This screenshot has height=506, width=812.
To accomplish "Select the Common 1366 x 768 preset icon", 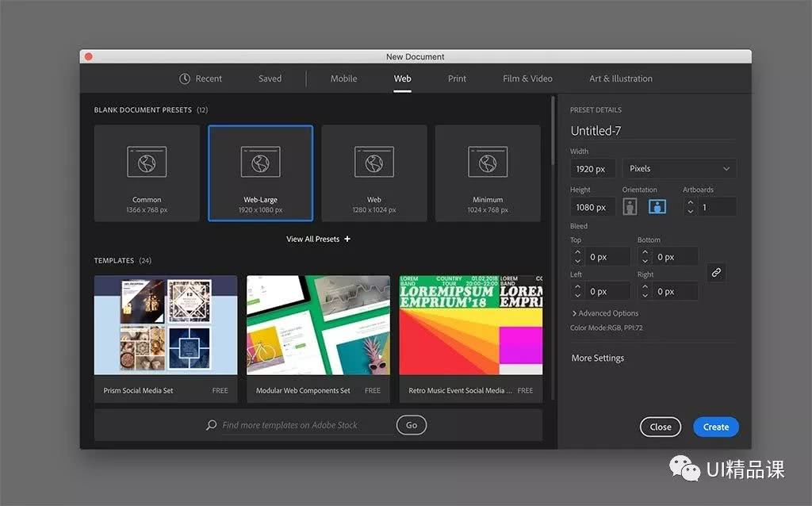I will pos(147,162).
